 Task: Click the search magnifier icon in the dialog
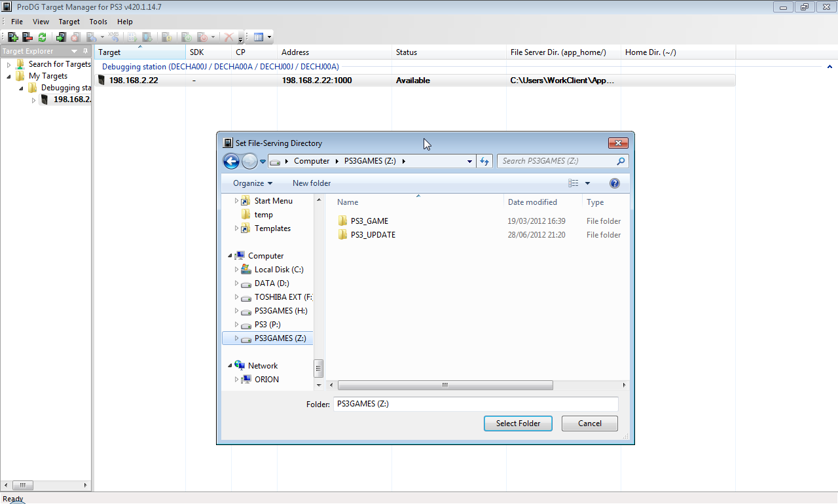621,161
